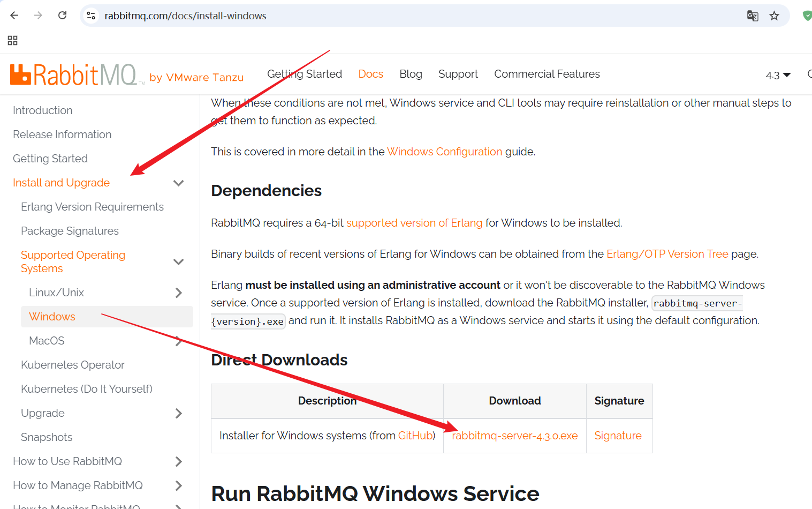Open Release Information in sidebar
Image resolution: width=812 pixels, height=509 pixels.
pyautogui.click(x=62, y=134)
